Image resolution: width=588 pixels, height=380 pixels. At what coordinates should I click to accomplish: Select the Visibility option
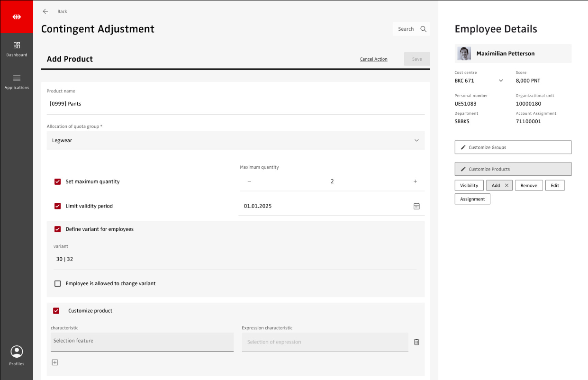pyautogui.click(x=469, y=185)
